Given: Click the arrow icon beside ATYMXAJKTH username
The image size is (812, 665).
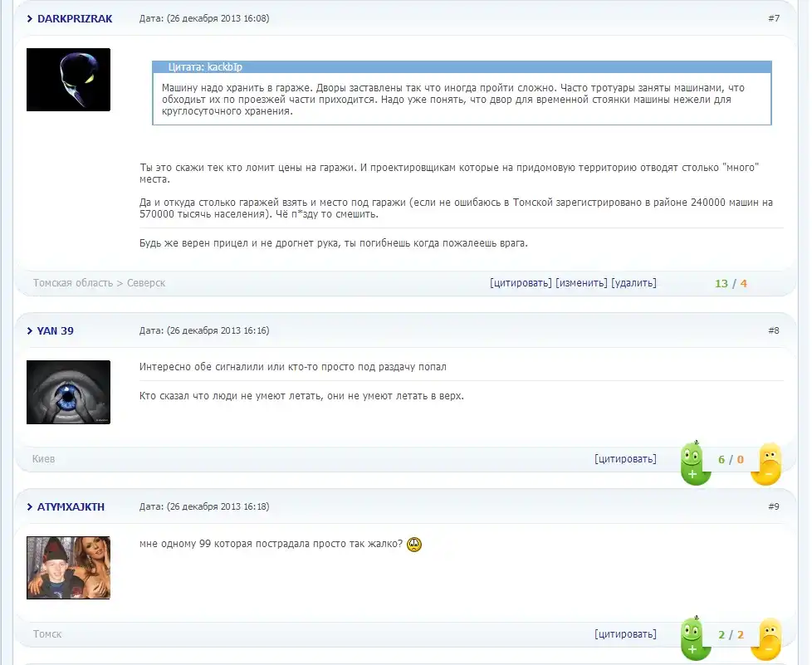Looking at the screenshot, I should coord(30,506).
